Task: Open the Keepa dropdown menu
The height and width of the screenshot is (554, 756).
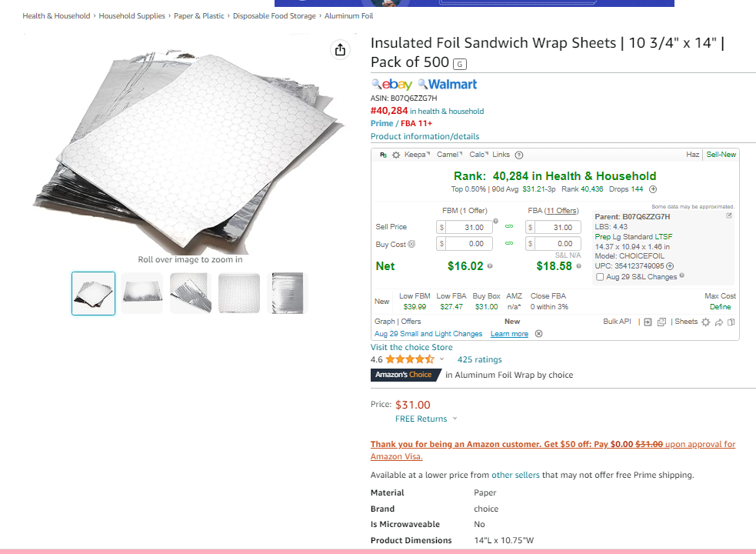Action: 417,155
